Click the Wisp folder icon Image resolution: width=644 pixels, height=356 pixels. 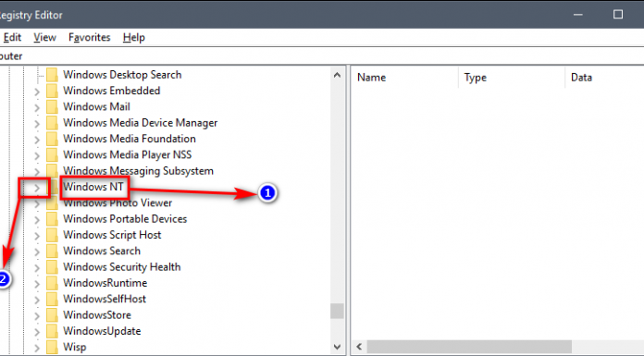click(52, 348)
